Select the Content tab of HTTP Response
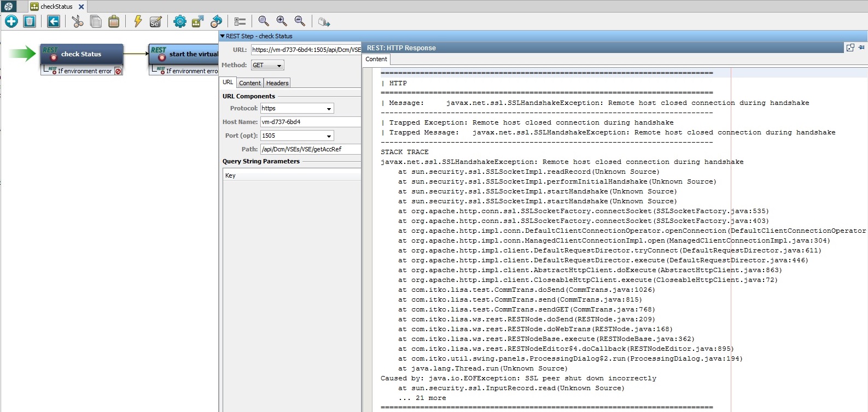The width and height of the screenshot is (868, 412). coord(376,59)
